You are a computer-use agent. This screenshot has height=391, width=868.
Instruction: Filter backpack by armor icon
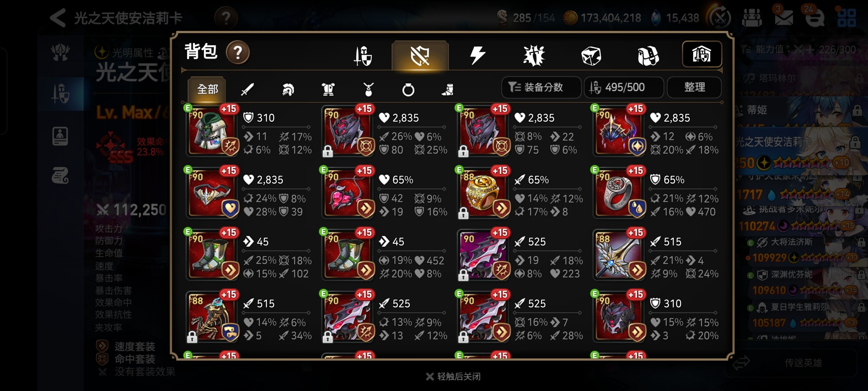(328, 89)
